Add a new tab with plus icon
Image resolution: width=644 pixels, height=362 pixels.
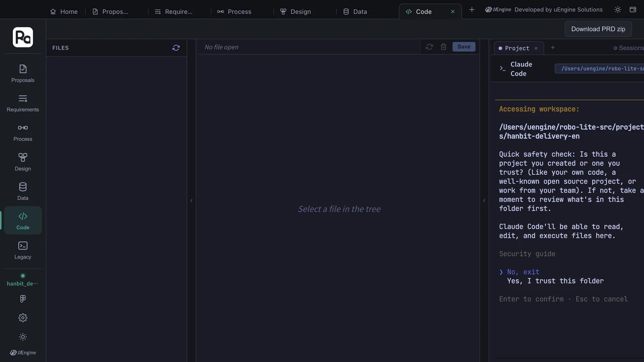click(x=472, y=10)
